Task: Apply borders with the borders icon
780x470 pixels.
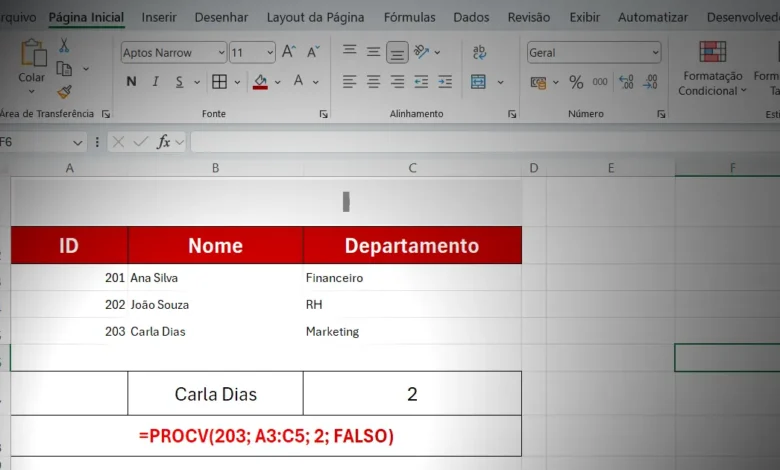Action: [219, 82]
